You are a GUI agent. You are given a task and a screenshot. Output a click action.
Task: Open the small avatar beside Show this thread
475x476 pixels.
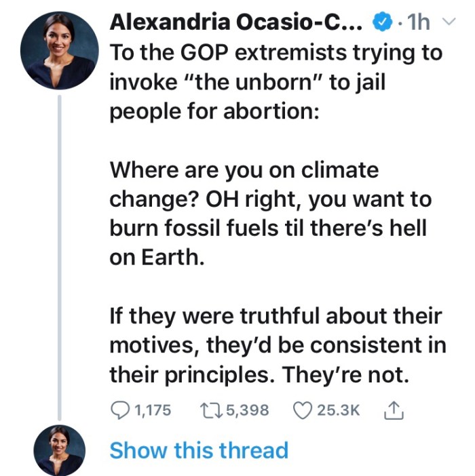coord(60,450)
